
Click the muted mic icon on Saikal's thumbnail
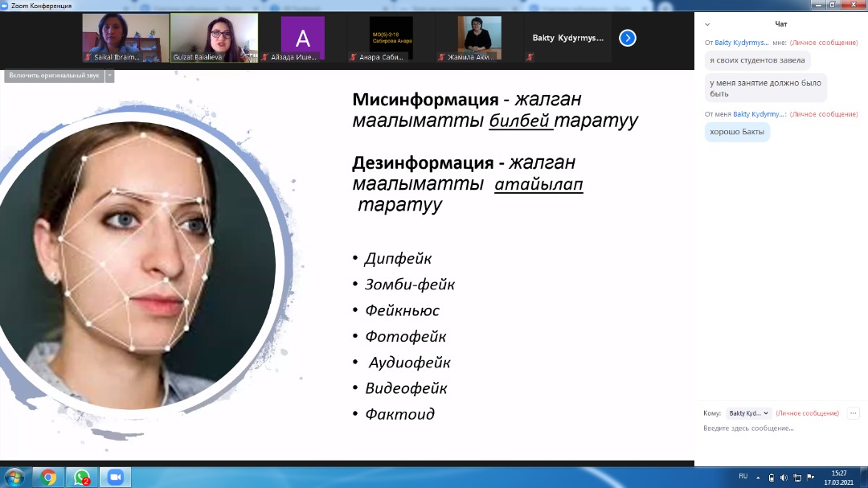88,57
